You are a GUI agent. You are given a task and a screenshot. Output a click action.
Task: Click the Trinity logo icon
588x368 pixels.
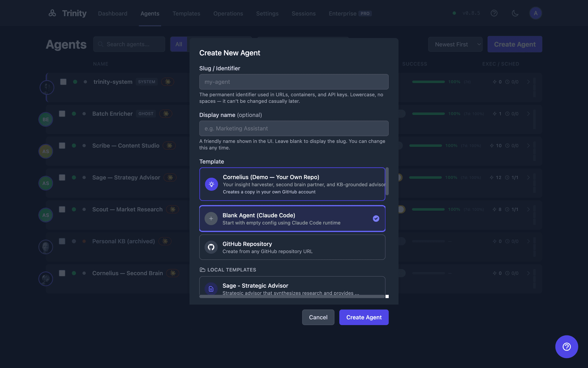click(x=52, y=13)
